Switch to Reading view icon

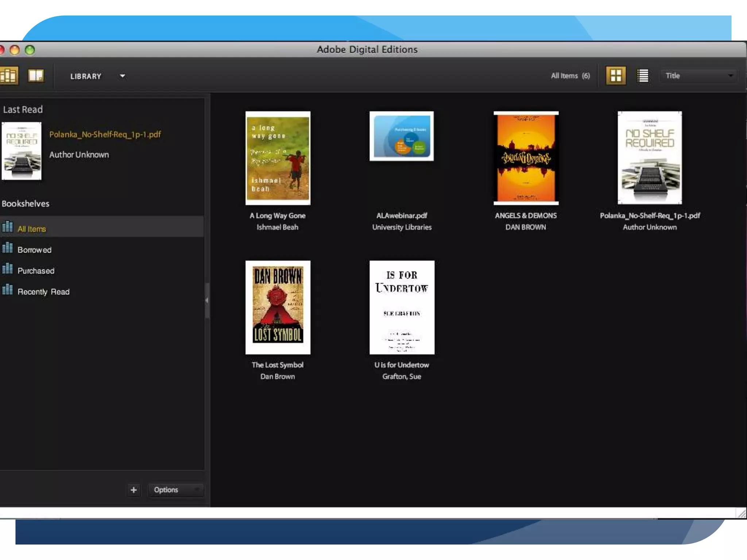pos(36,76)
